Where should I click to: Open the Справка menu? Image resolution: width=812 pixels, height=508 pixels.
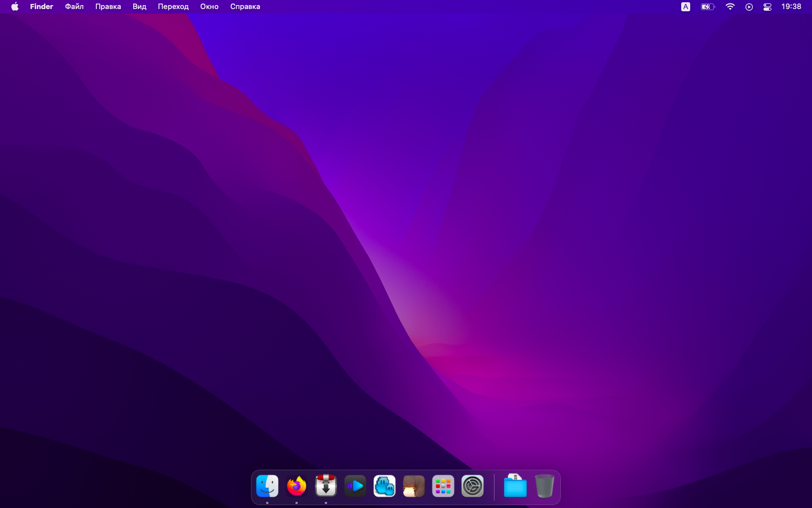[x=245, y=7]
